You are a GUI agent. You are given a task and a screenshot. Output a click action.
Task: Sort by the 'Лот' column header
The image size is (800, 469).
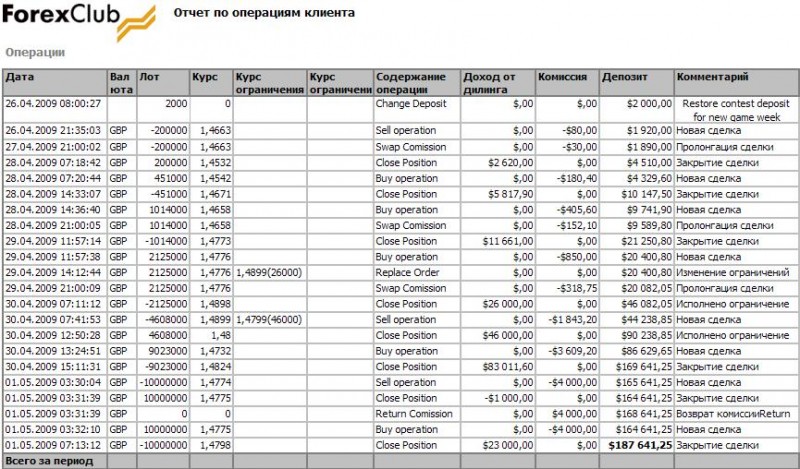click(149, 76)
